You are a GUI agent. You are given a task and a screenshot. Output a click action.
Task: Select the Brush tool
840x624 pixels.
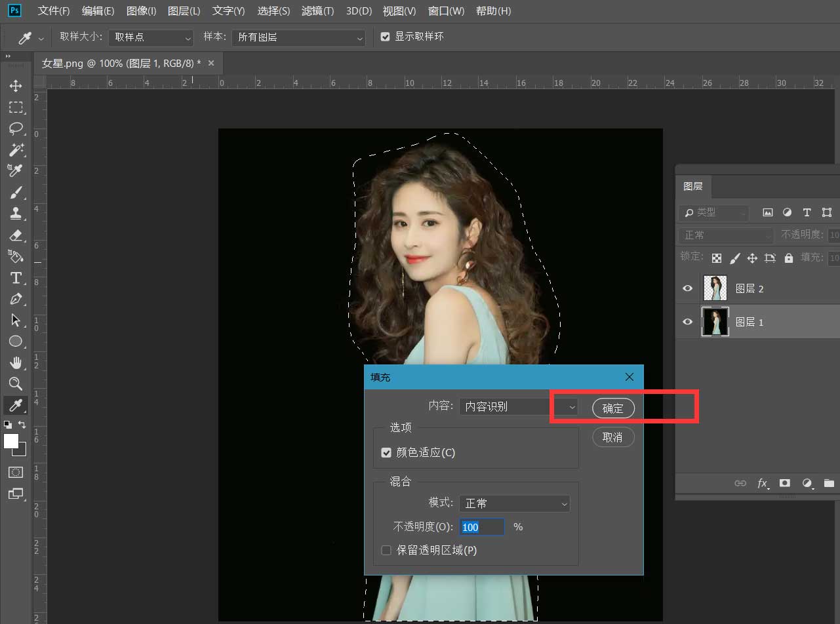[x=16, y=192]
